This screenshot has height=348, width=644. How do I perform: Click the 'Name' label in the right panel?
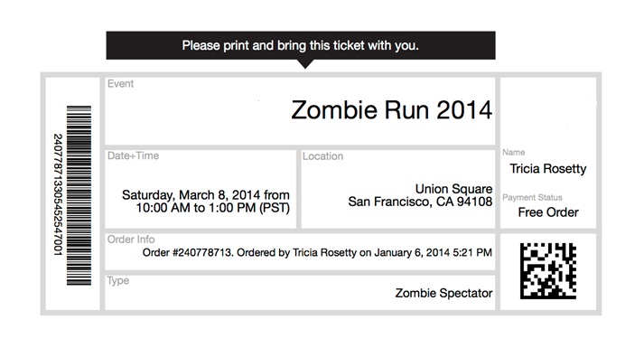coord(513,153)
